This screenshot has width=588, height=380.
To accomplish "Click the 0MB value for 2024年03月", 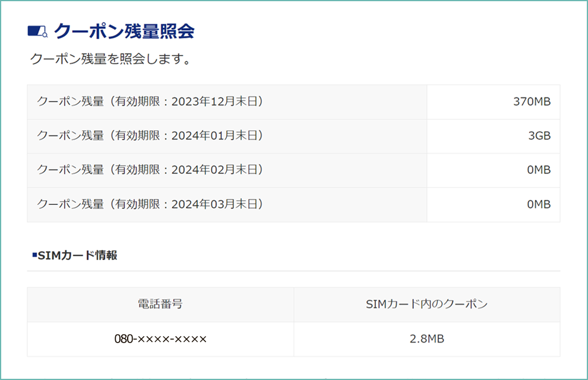I will [x=539, y=204].
